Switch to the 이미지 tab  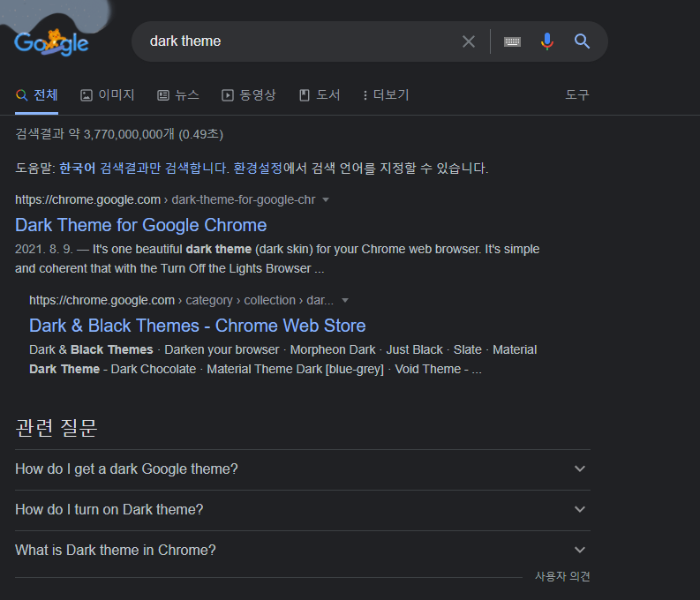pyautogui.click(x=107, y=95)
